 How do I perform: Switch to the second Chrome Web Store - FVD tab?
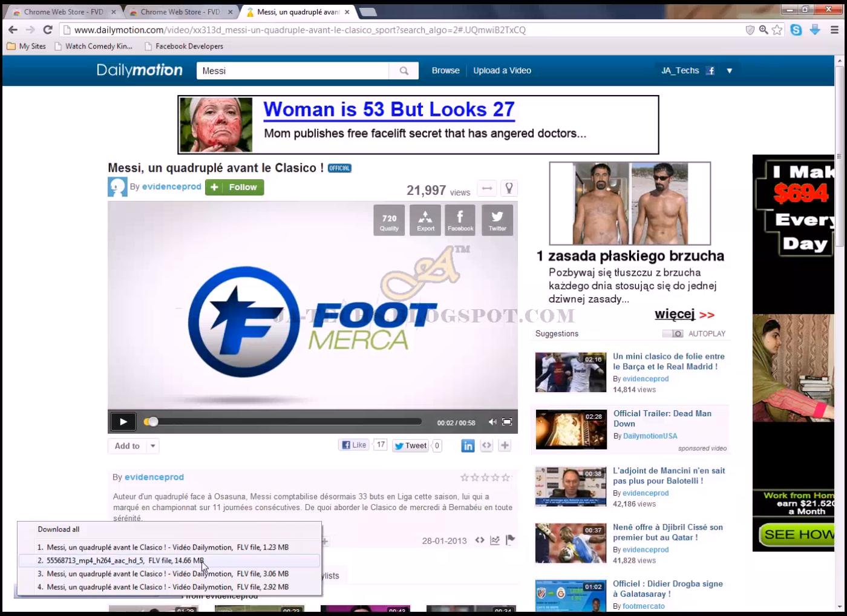point(180,11)
